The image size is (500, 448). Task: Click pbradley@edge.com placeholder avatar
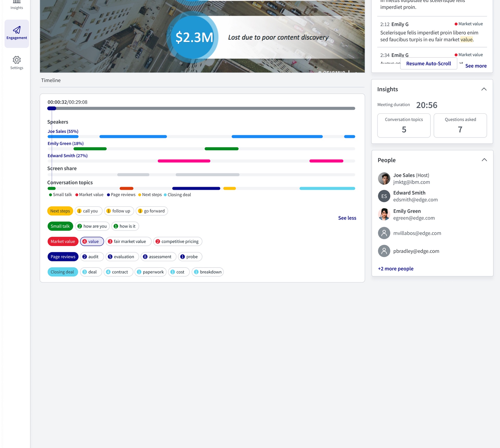(384, 251)
